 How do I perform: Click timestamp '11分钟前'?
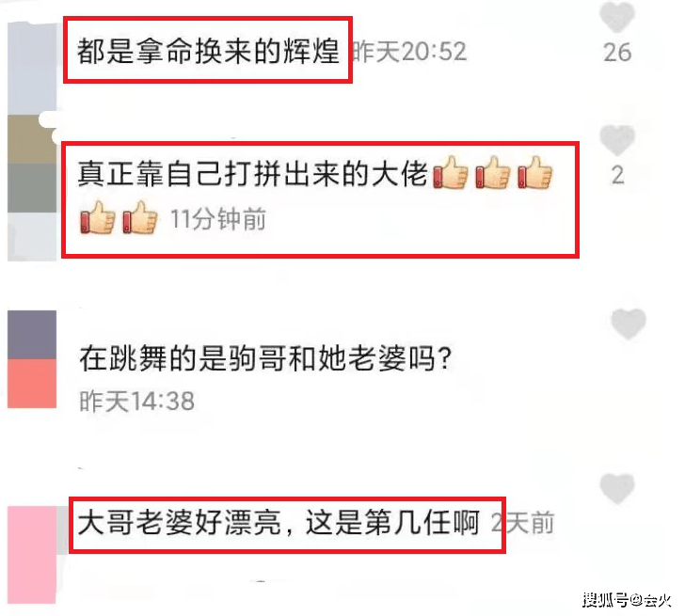click(218, 219)
